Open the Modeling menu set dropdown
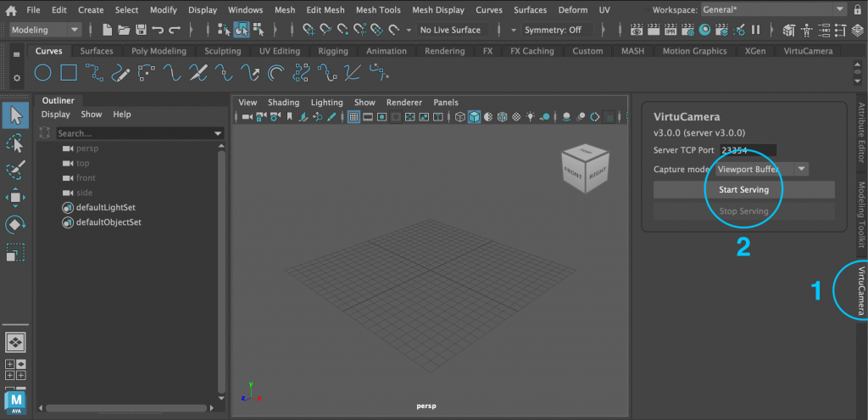This screenshot has width=868, height=420. pos(46,30)
